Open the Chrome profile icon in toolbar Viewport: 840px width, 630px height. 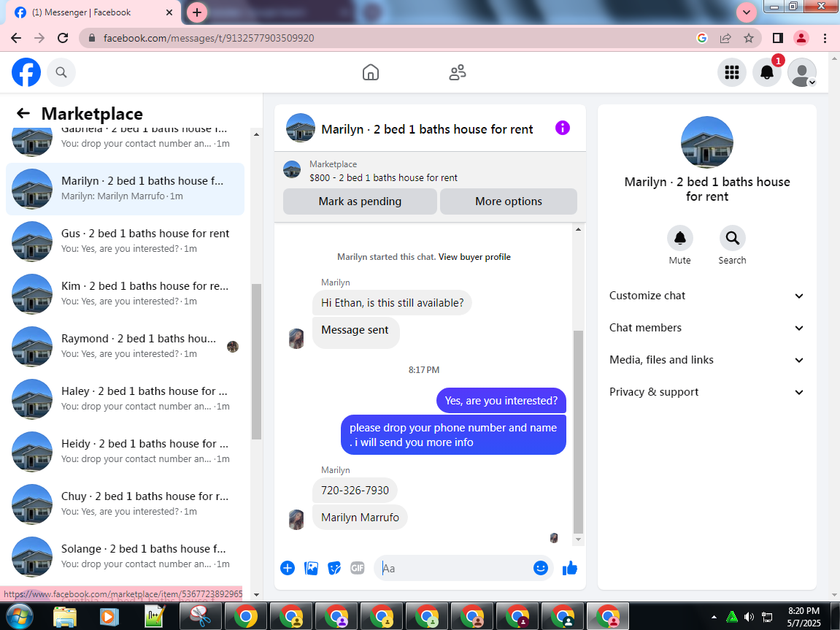pos(801,38)
